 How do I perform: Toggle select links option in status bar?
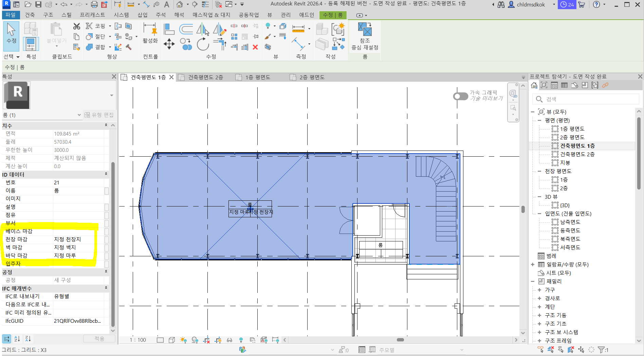[x=540, y=350]
